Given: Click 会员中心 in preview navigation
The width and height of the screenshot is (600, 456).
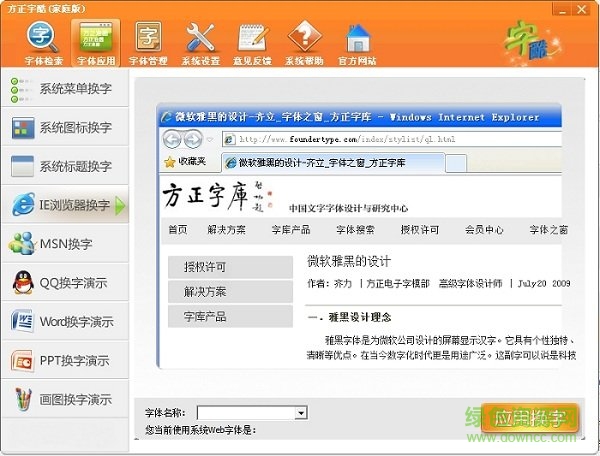Looking at the screenshot, I should 484,230.
